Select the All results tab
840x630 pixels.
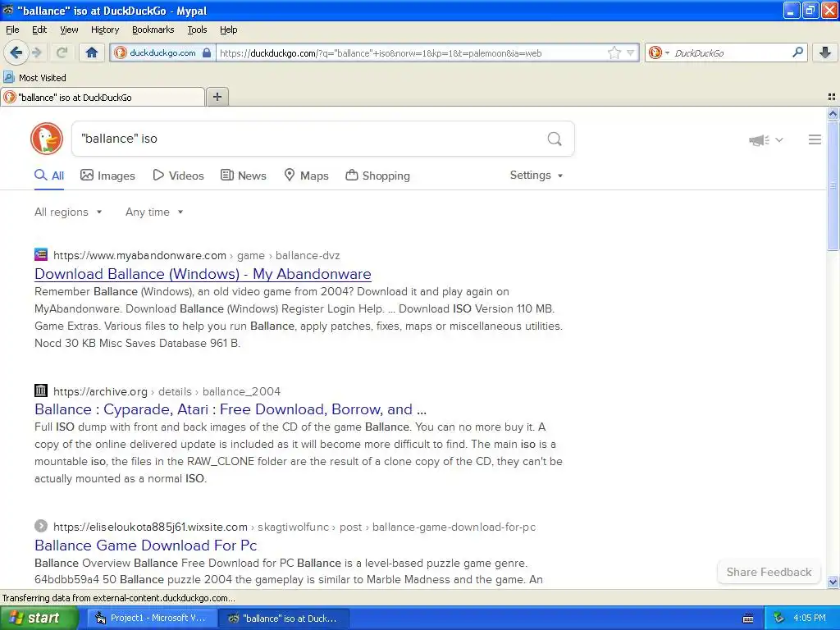(49, 176)
